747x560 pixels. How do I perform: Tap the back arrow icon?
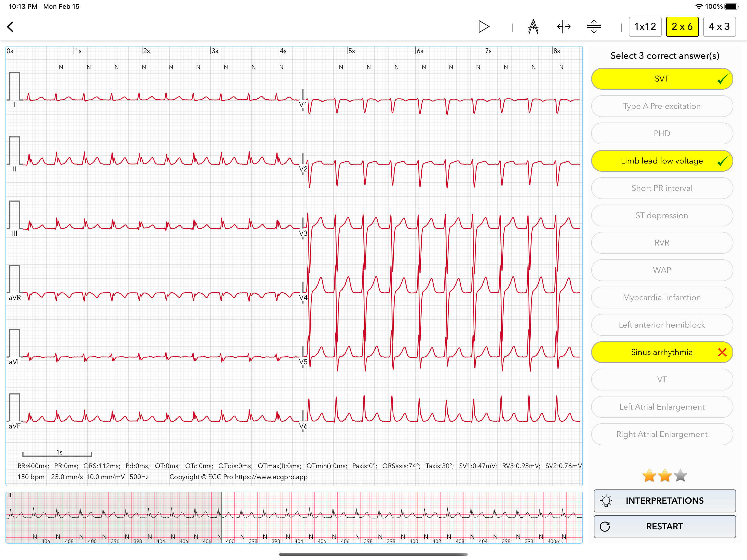point(11,27)
